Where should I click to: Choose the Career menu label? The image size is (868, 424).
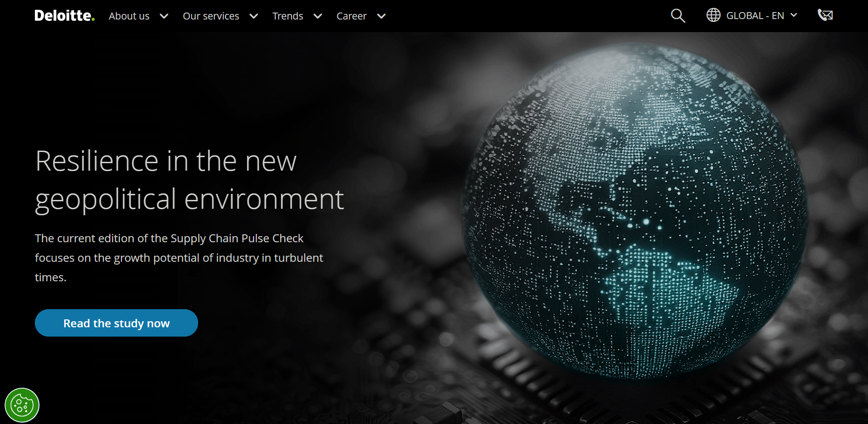click(351, 16)
